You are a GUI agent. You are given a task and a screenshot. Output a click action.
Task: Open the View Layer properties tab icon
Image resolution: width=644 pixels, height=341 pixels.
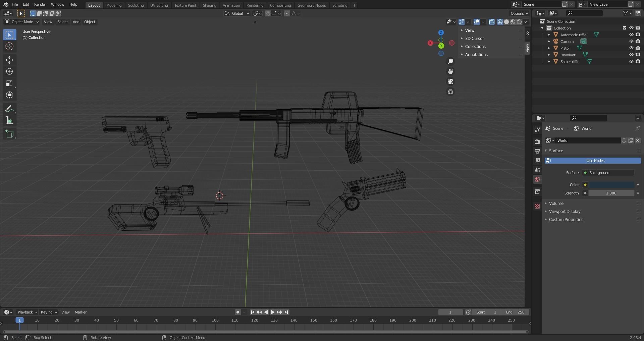[537, 161]
